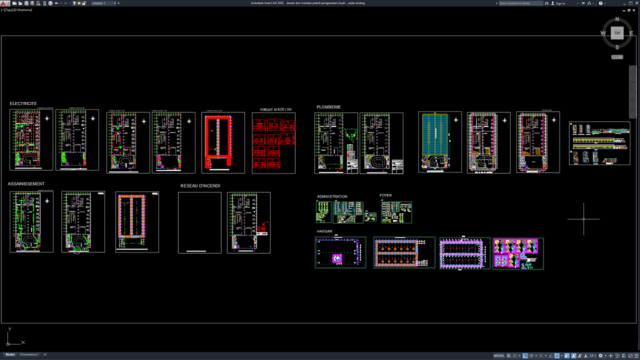Open viewport controls label at top-left of the drawing area
The image size is (640, 360).
[16, 10]
